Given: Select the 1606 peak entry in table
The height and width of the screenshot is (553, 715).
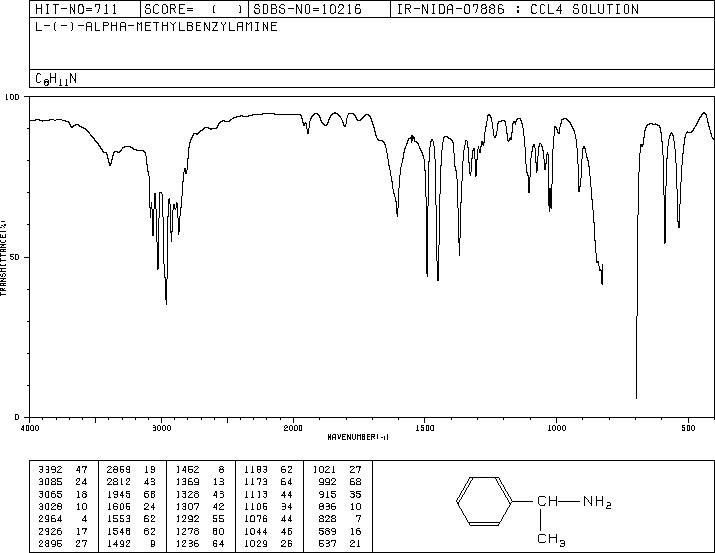Looking at the screenshot, I should (131, 507).
